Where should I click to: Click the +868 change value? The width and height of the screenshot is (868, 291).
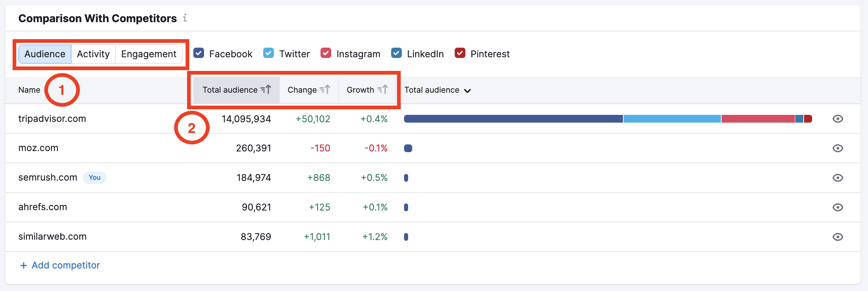[x=319, y=178]
